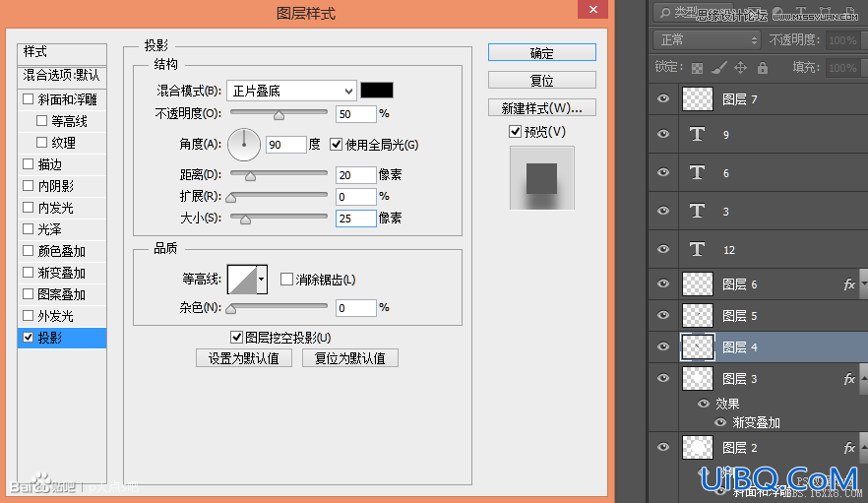Enable 内阴影 style checkbox

(29, 185)
